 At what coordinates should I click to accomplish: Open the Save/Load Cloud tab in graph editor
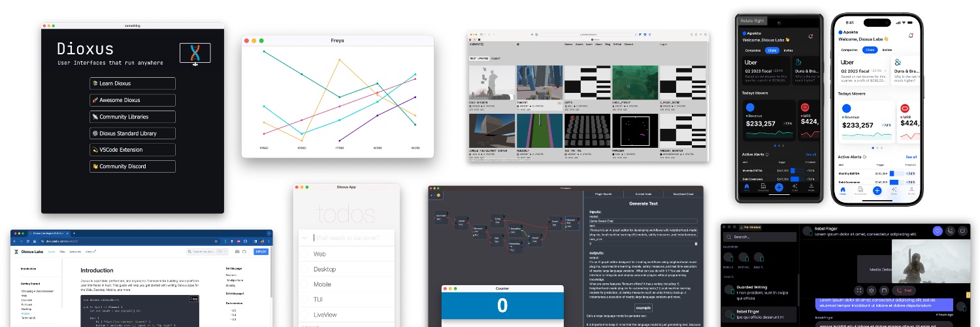tap(683, 194)
